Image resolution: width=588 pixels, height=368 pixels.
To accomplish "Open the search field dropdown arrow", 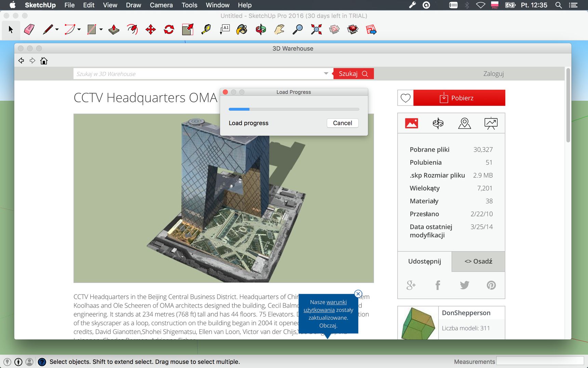I will (326, 74).
